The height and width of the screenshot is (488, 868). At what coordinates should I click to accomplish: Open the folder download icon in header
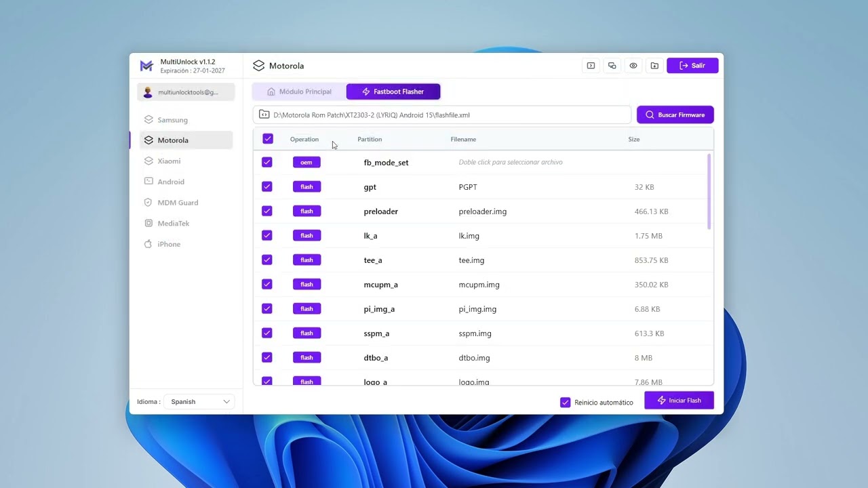pos(654,66)
